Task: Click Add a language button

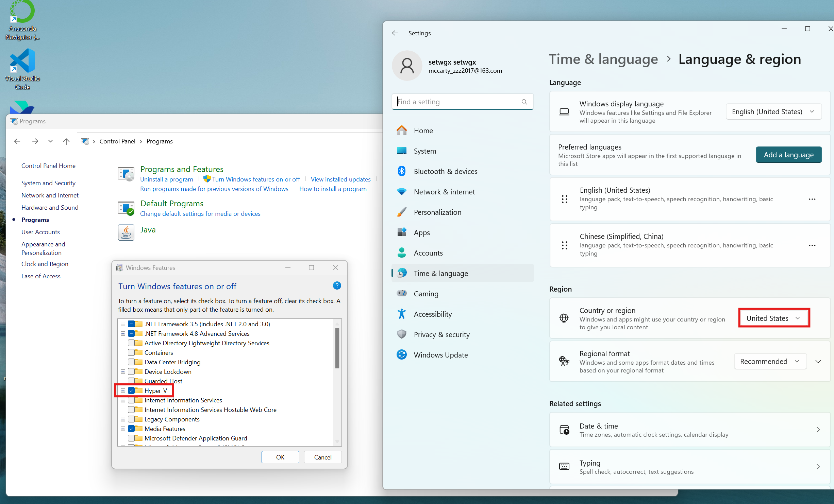Action: click(x=789, y=155)
